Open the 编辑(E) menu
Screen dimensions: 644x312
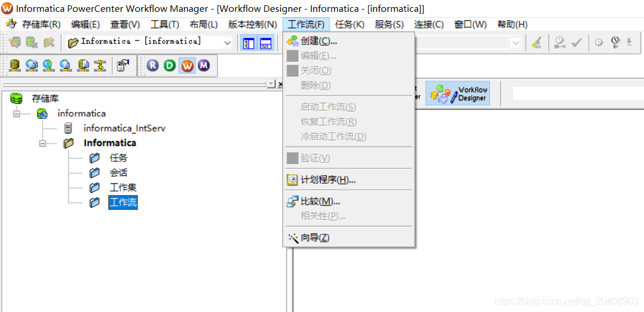pyautogui.click(x=85, y=24)
